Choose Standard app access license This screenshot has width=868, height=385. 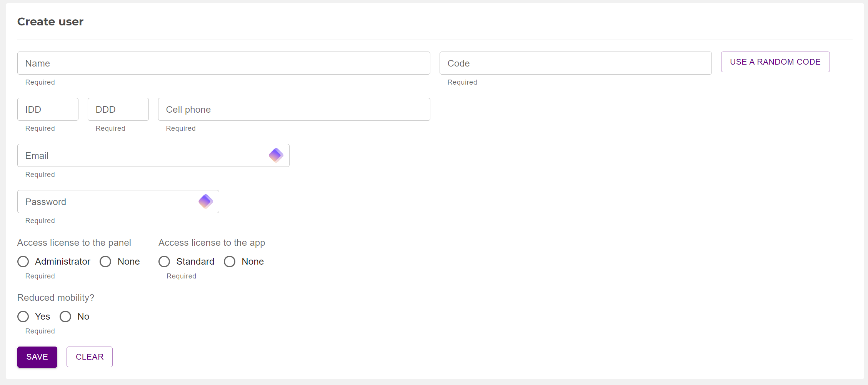[x=164, y=262]
